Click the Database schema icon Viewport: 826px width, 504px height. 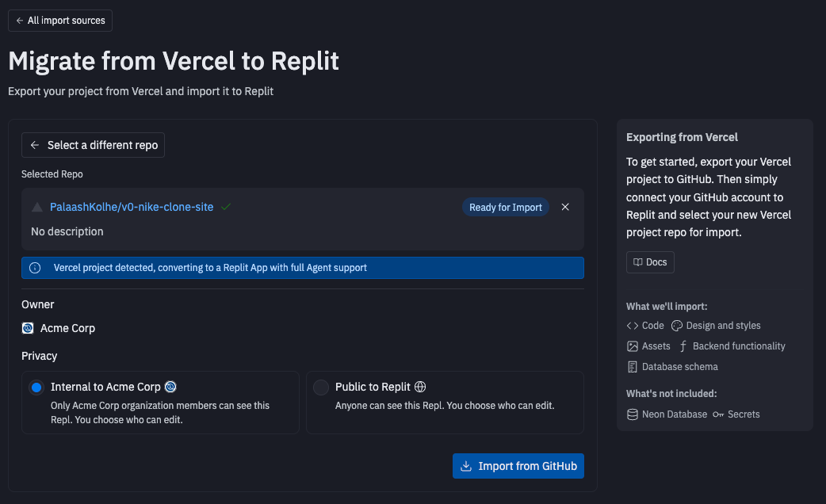pos(633,367)
